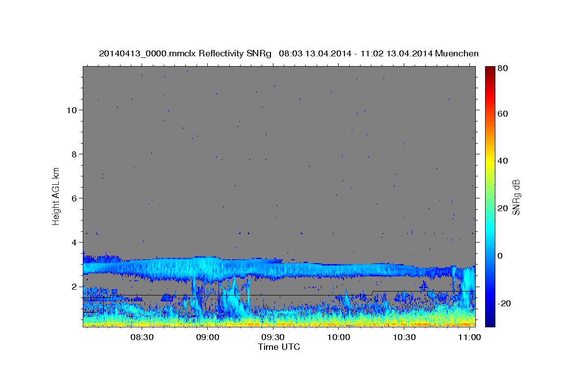588x392 pixels.
Task: Click the height tick label 2
Action: 74,286
